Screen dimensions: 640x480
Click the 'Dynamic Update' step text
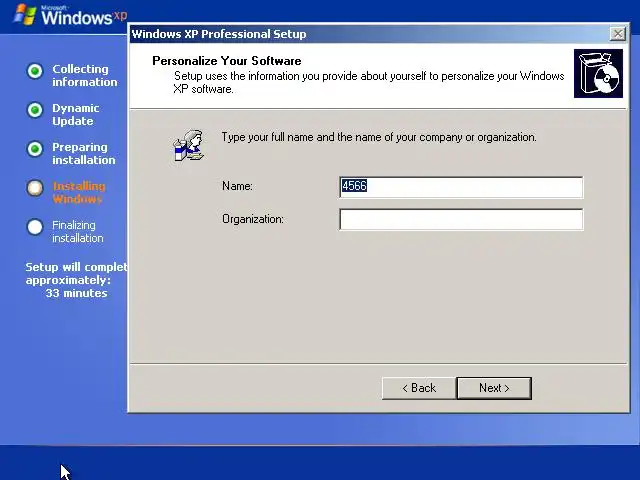click(76, 115)
